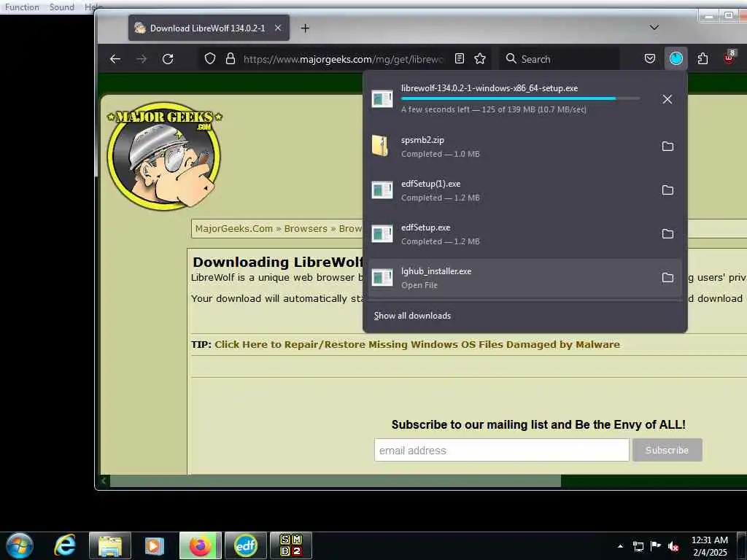
Task: Click the address bar URL
Action: (343, 59)
